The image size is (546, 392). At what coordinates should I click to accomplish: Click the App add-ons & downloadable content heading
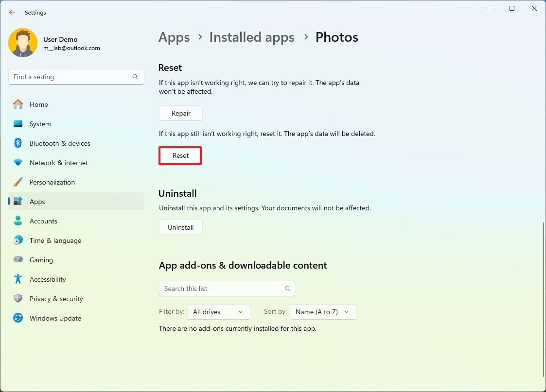[243, 265]
